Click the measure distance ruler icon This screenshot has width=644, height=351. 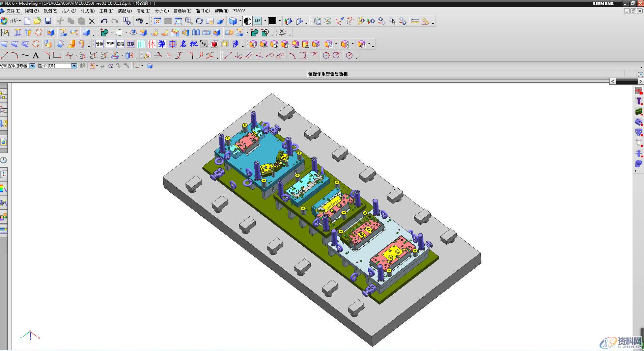(x=415, y=21)
